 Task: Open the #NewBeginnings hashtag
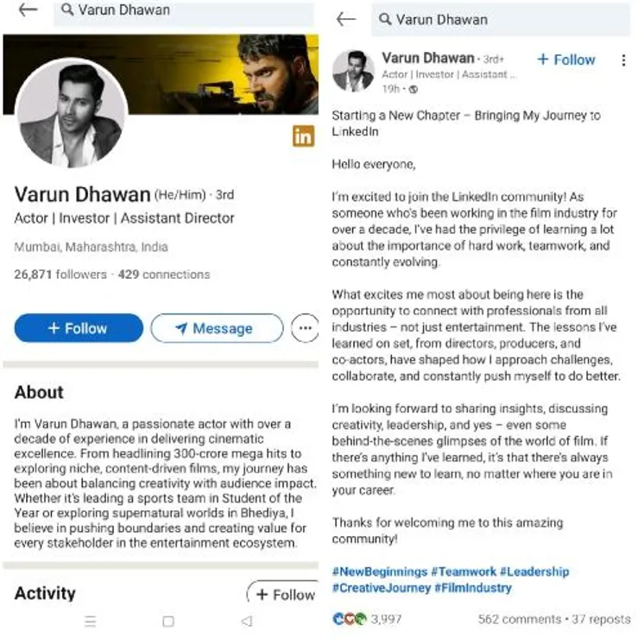pyautogui.click(x=380, y=571)
